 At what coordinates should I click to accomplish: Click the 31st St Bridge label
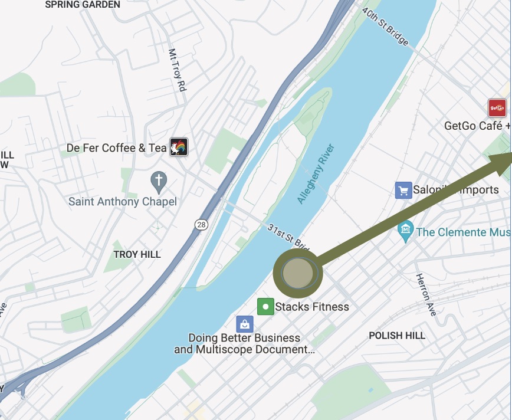(288, 237)
